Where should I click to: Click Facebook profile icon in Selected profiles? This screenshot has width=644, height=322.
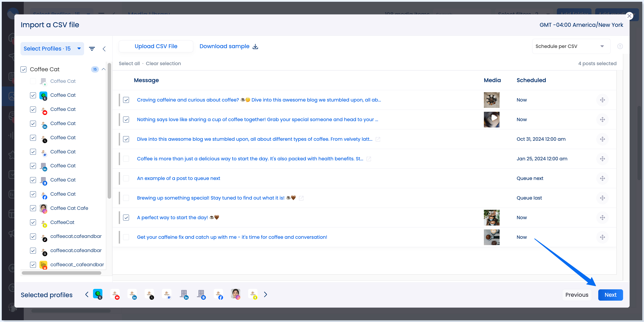coord(219,294)
